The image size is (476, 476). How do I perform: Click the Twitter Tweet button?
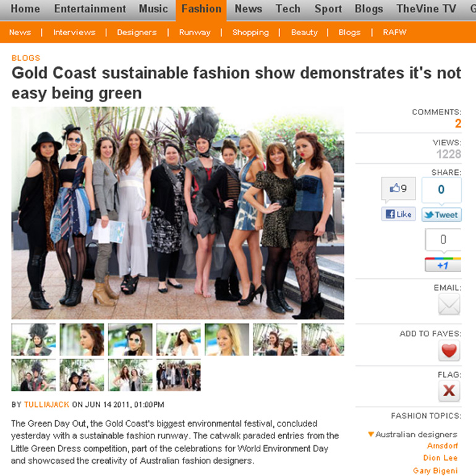(x=441, y=215)
